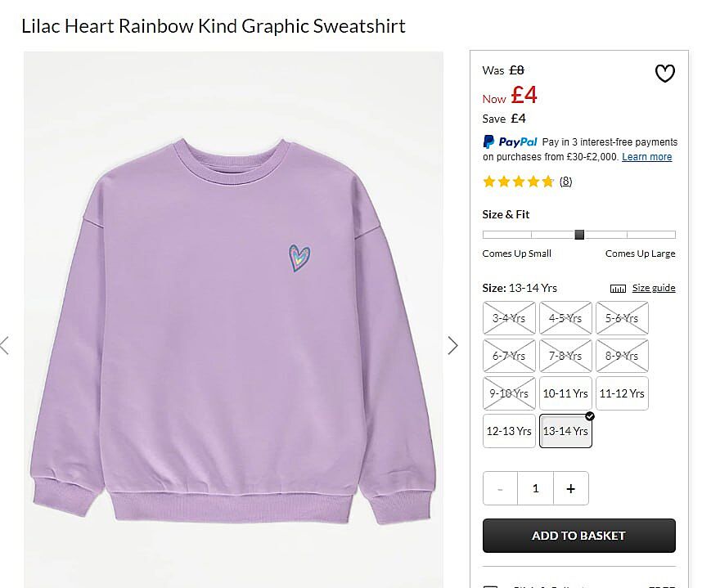Click the Size & Fit slider handle
702x588 pixels.
[x=579, y=235]
